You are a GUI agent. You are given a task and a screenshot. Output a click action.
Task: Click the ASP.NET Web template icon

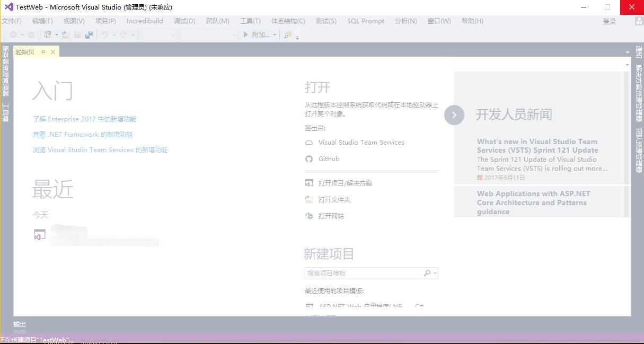[310, 306]
